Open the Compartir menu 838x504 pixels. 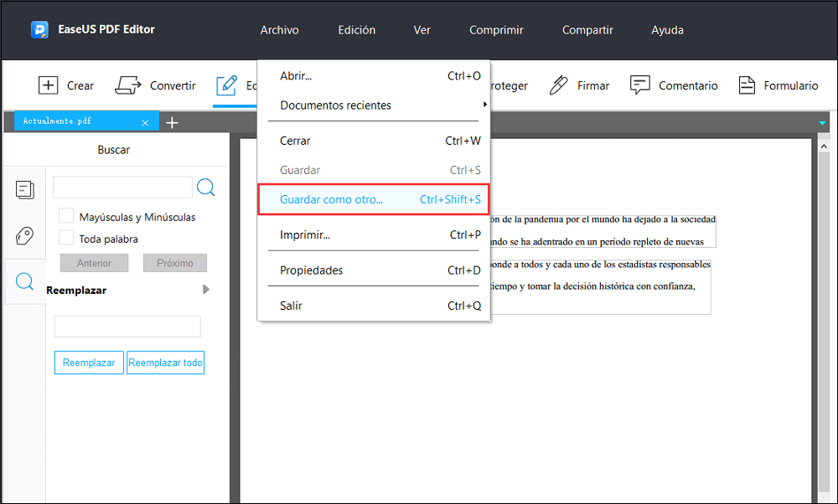coord(588,30)
